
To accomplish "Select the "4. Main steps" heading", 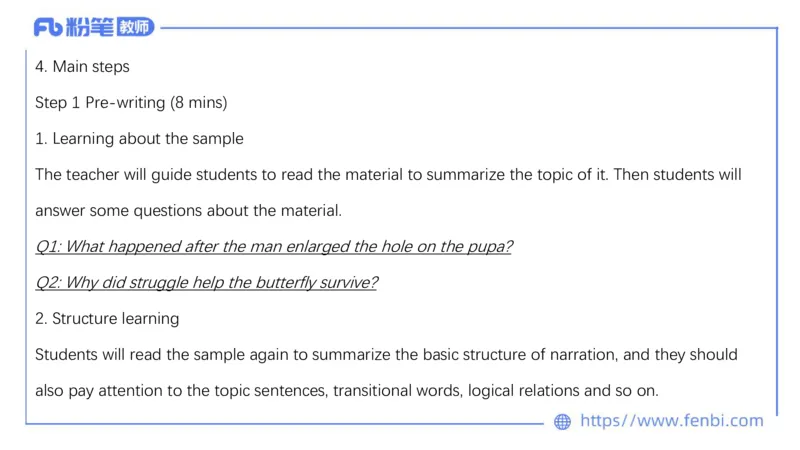I will coord(82,67).
